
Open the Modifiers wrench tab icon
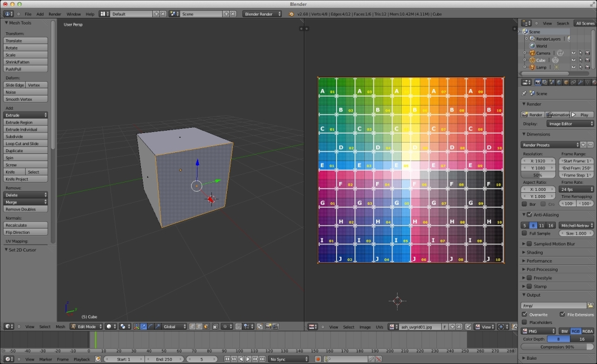580,82
